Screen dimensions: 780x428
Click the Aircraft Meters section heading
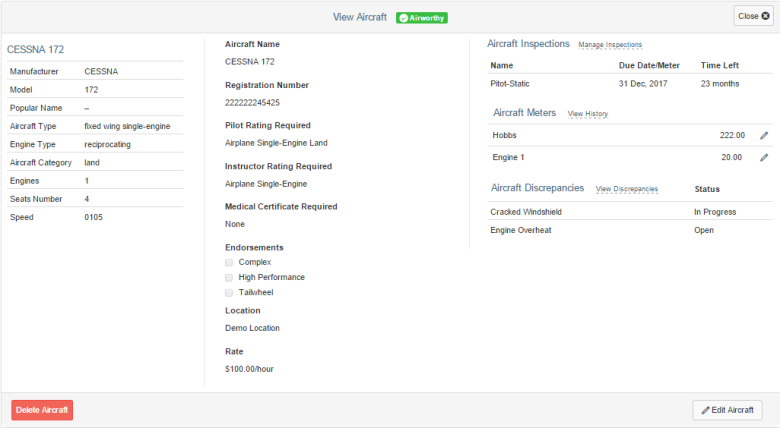[x=524, y=113]
